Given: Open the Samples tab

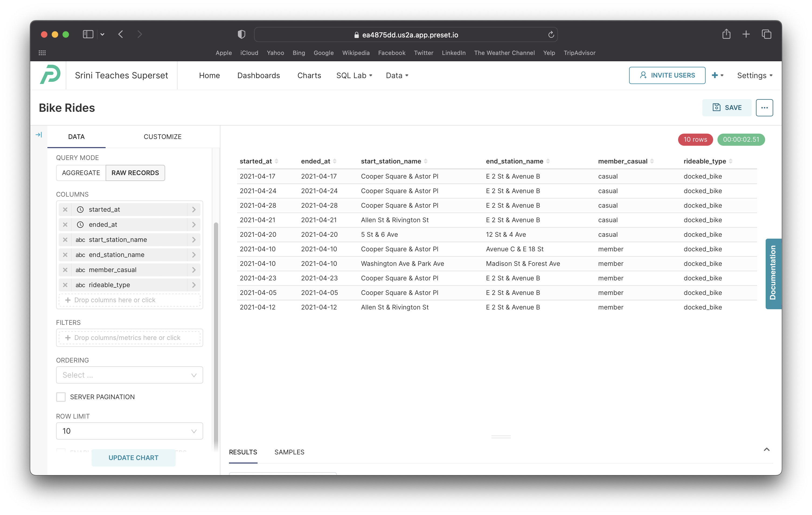Looking at the screenshot, I should [x=289, y=452].
